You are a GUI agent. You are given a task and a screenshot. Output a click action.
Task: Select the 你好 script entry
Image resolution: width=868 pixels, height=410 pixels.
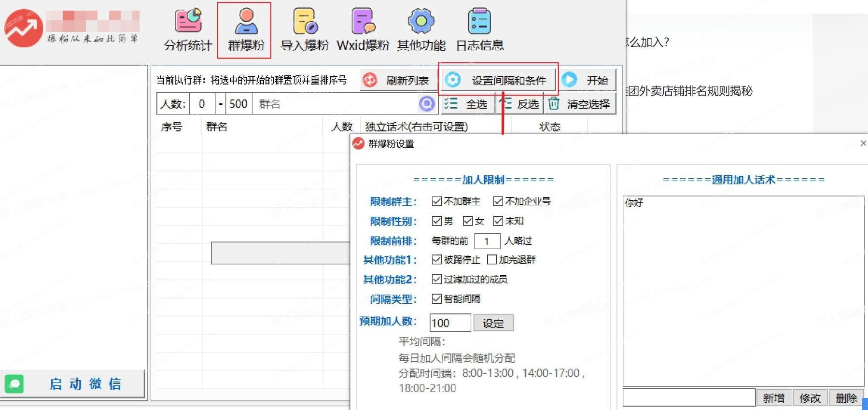[634, 203]
